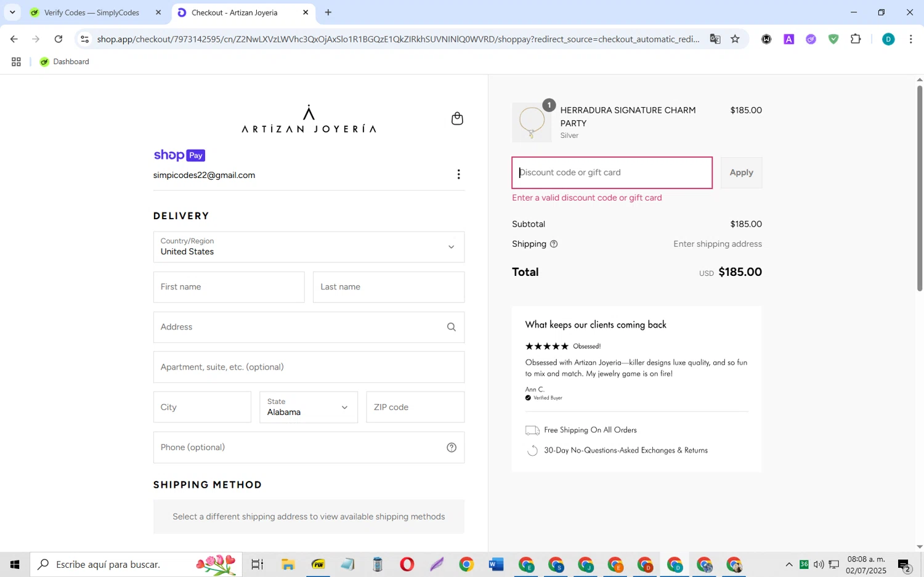Click the Shipping info question mark icon

click(x=554, y=244)
